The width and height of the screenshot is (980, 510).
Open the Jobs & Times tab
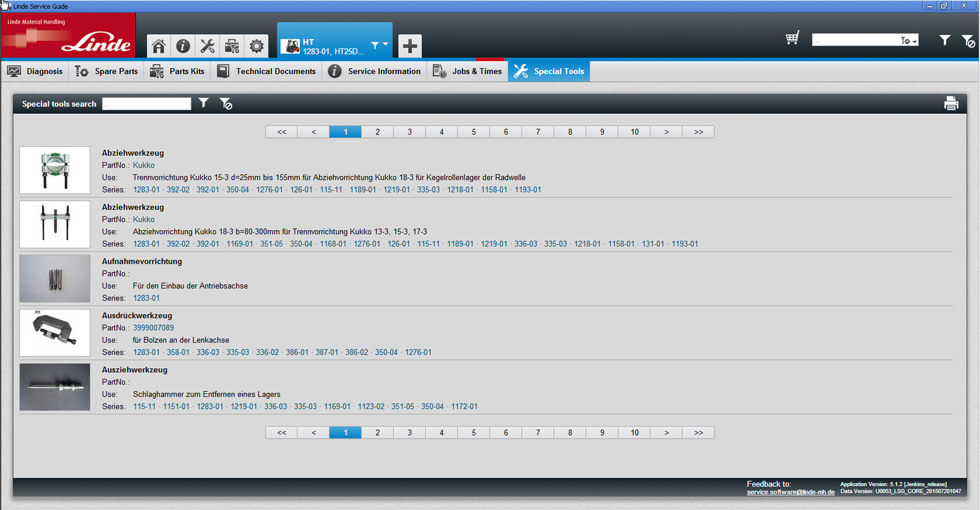[x=468, y=71]
